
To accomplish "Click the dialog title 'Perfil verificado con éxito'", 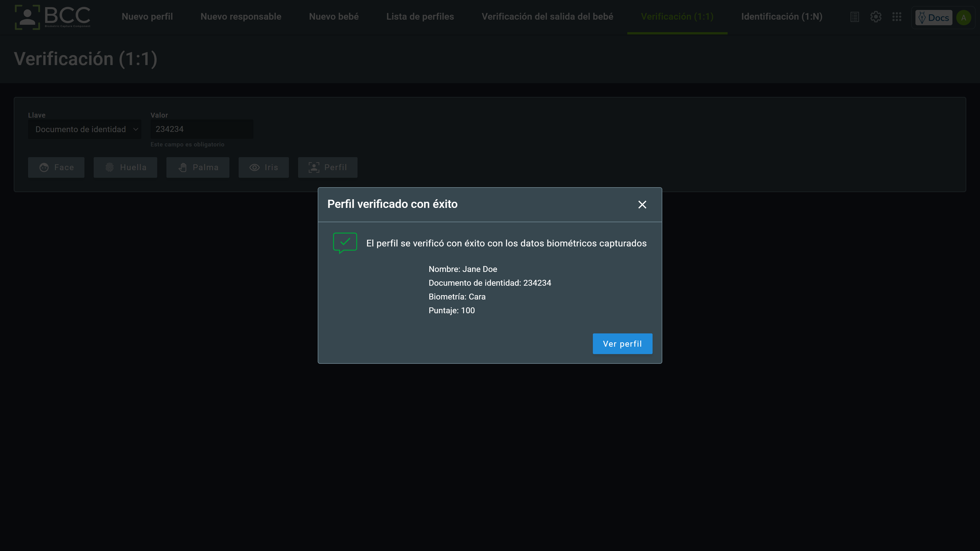I will (x=392, y=204).
